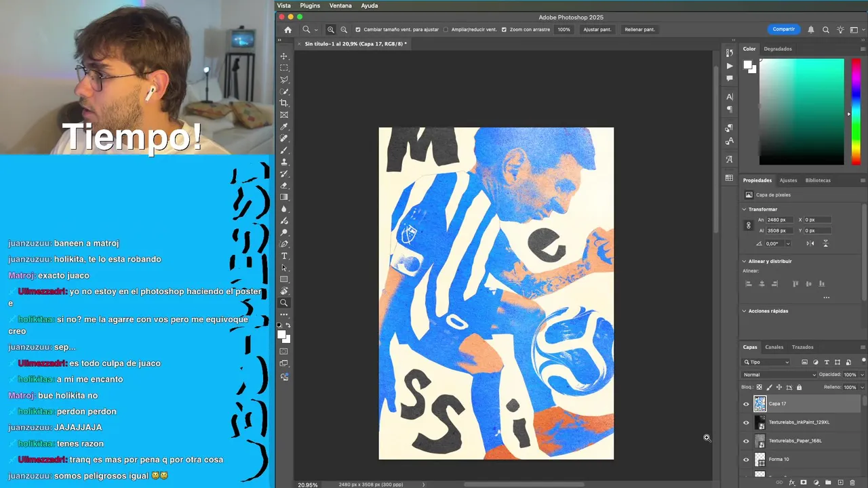The width and height of the screenshot is (868, 488).
Task: Open the blend mode Normal dropdown
Action: point(779,375)
